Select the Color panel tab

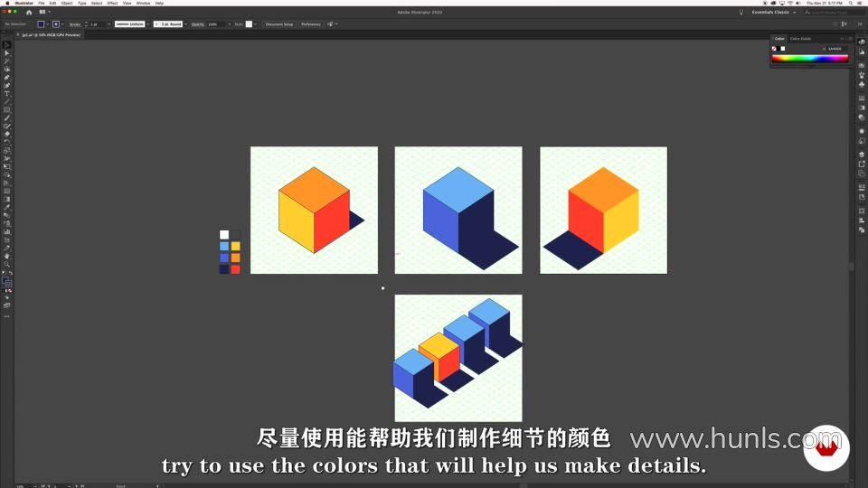(779, 39)
